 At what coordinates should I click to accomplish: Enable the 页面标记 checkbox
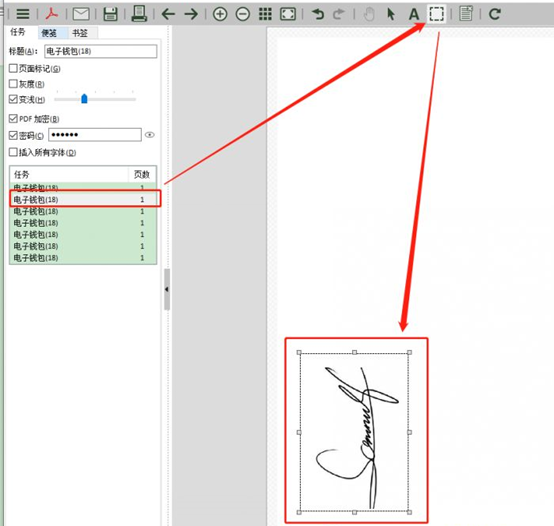(13, 68)
